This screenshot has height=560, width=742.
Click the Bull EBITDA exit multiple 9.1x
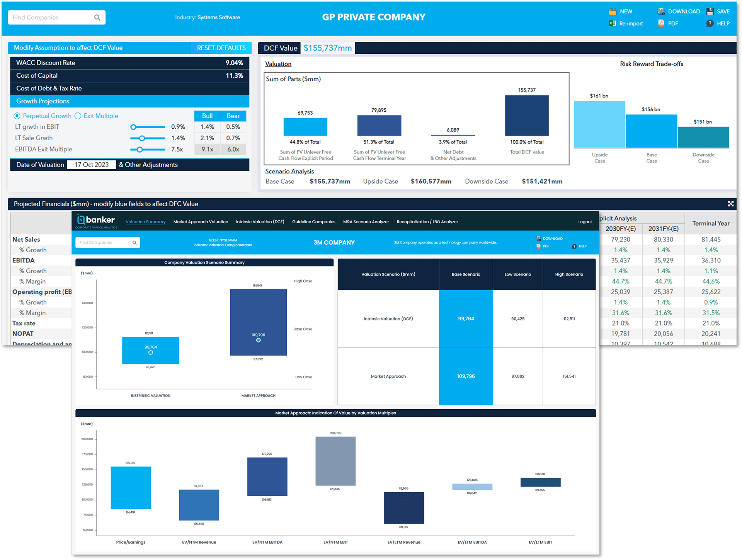(x=207, y=150)
